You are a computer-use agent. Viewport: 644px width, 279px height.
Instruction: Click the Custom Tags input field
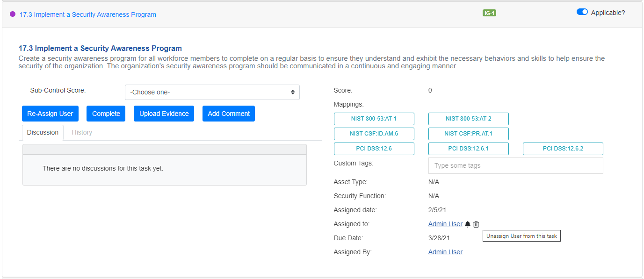[x=515, y=165]
